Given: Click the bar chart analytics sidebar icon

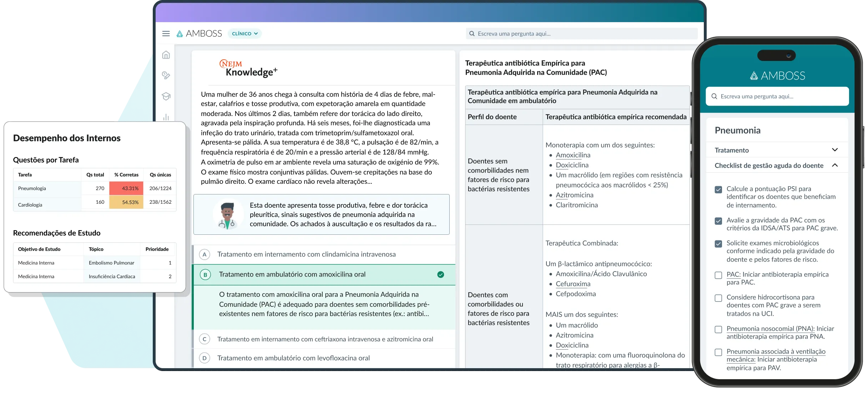Looking at the screenshot, I should pyautogui.click(x=166, y=117).
